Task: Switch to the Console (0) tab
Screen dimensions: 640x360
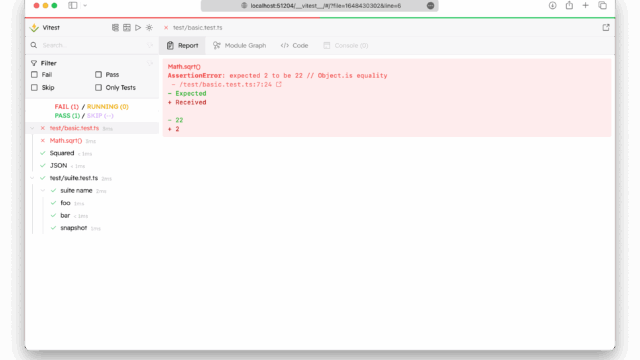Action: [346, 46]
